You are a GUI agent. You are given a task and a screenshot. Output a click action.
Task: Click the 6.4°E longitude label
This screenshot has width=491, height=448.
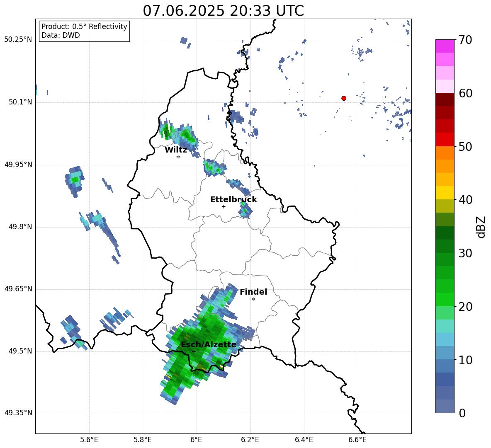[x=304, y=440]
